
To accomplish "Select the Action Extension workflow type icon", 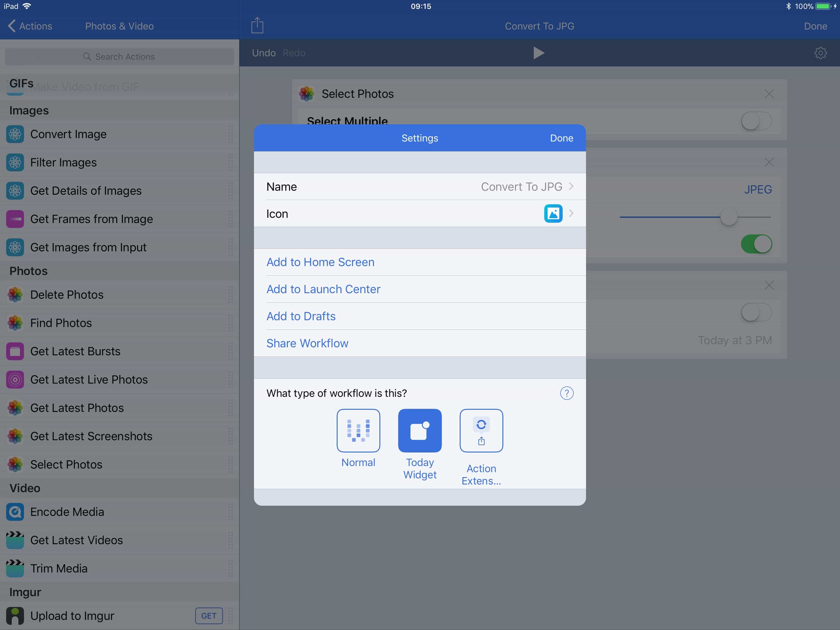I will 481,431.
